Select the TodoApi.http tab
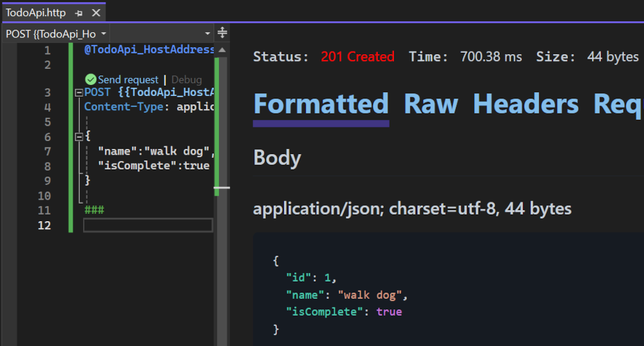 pos(35,13)
